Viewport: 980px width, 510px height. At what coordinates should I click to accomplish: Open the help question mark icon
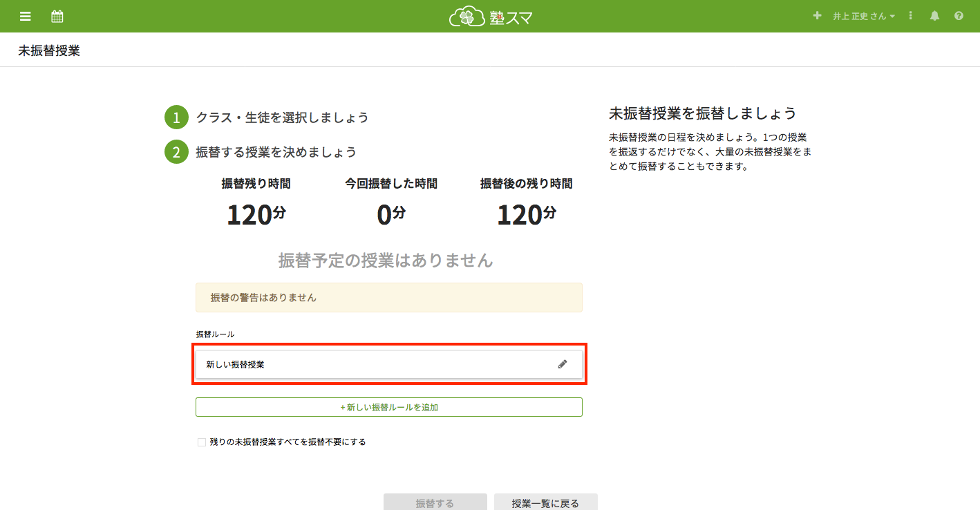959,16
